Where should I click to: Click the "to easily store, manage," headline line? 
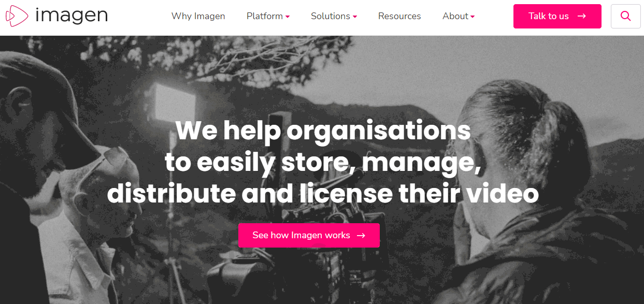323,162
